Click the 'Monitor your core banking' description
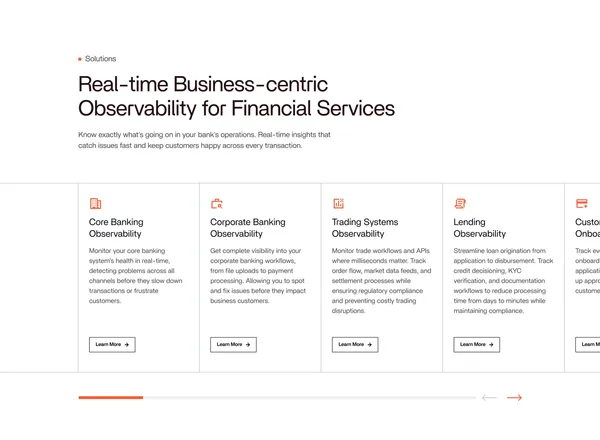 tap(135, 275)
